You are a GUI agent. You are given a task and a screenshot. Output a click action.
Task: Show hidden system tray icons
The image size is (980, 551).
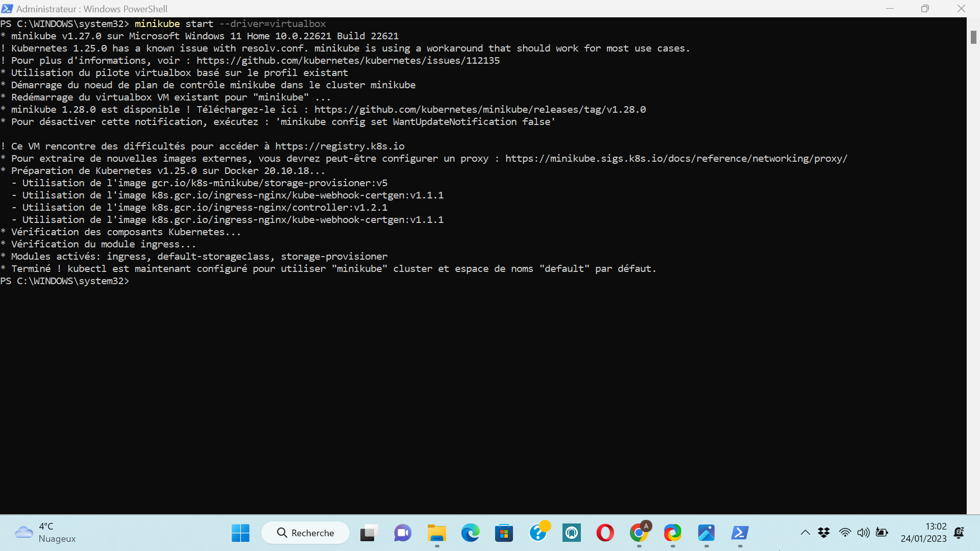point(805,533)
